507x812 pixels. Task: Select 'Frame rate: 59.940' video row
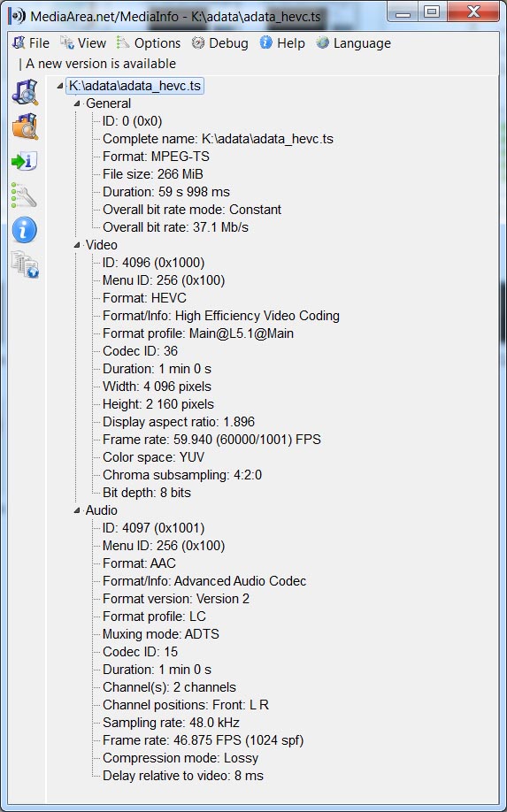(211, 440)
